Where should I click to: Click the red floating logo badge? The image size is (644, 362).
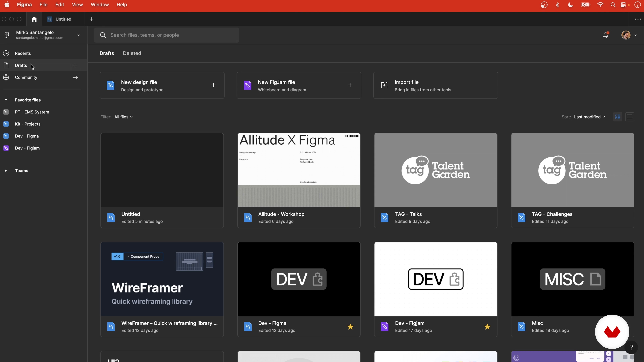tap(612, 332)
